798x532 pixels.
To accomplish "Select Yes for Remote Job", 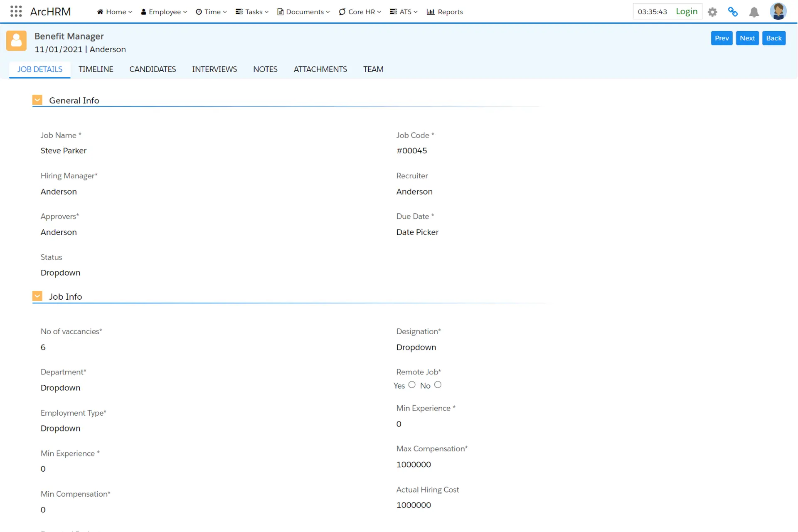I will [412, 385].
